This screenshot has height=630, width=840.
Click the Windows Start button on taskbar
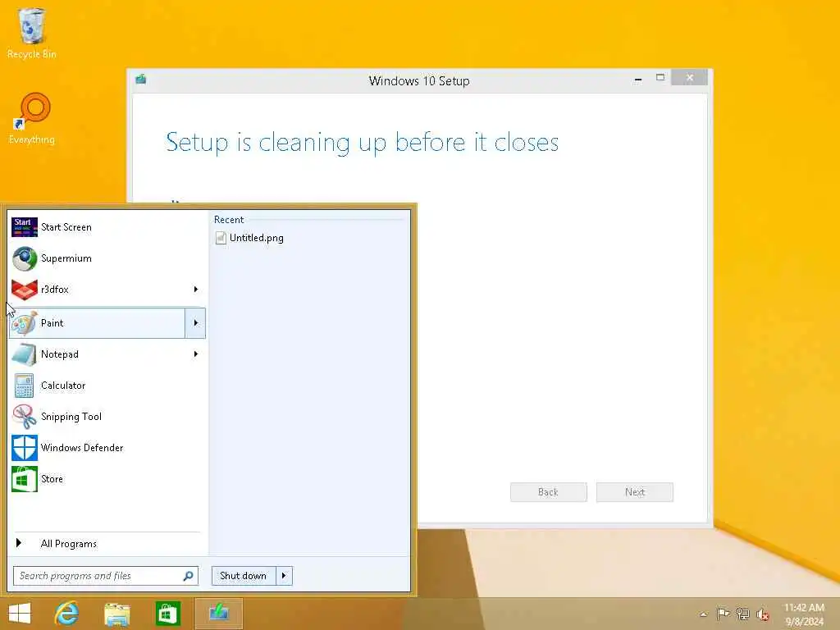20,614
